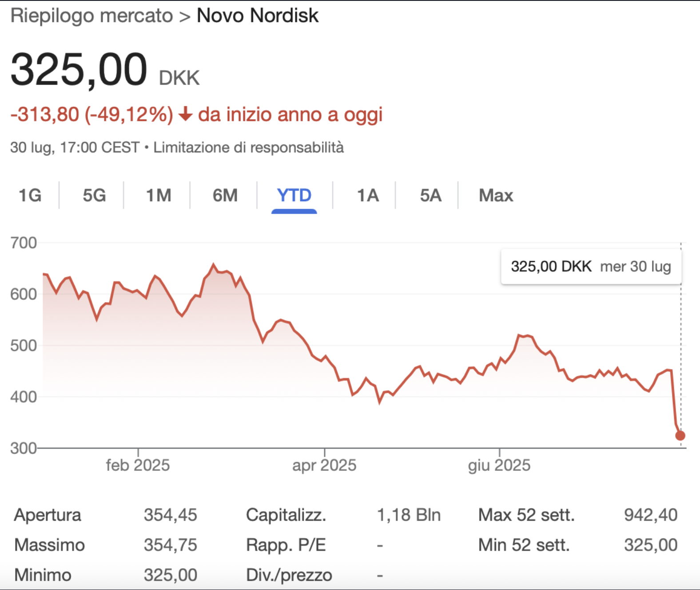Click the Capitalizz. value 1,18 Bln

(409, 515)
